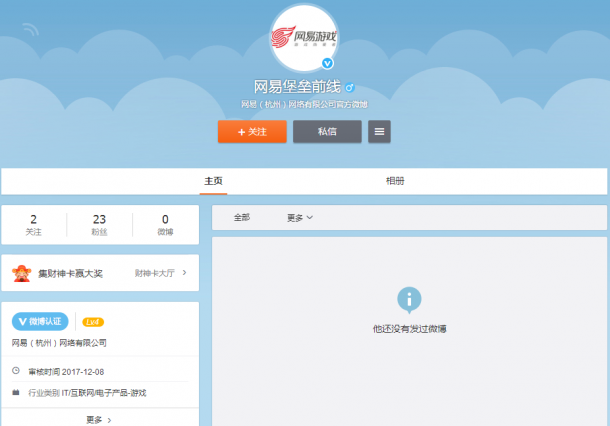610x426 pixels.
Task: Open 集财神卡赢大奖 promotion
Action: click(x=70, y=273)
